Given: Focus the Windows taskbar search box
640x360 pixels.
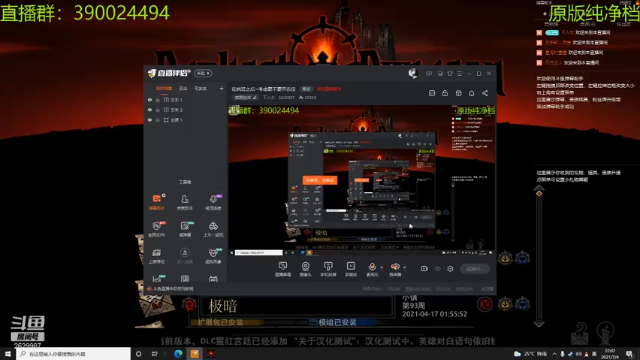Looking at the screenshot, I should (x=73, y=354).
